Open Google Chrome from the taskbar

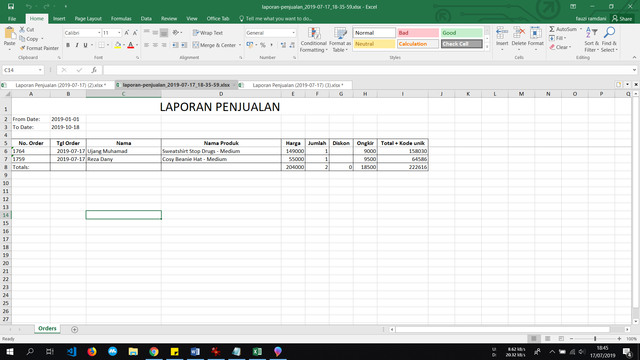[154, 351]
